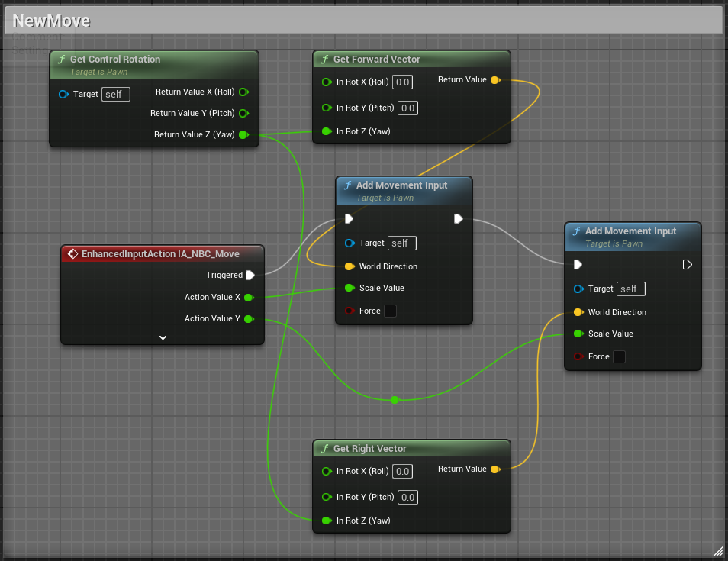728x561 pixels.
Task: Click Action Value Y output pin
Action: click(250, 318)
